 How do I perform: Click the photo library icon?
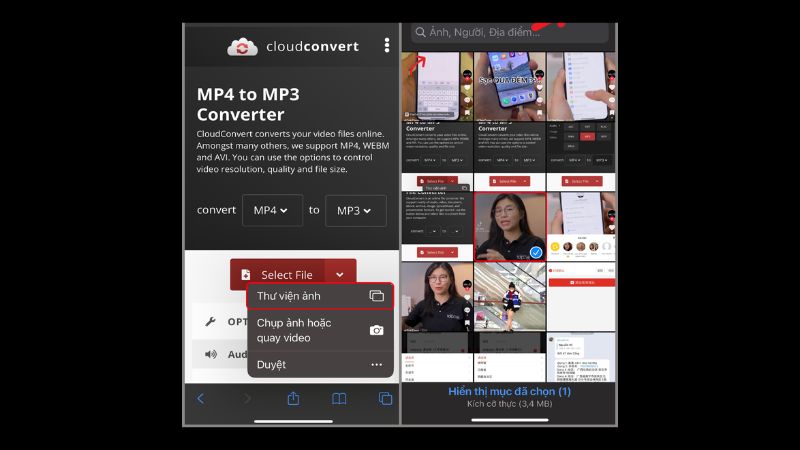(377, 296)
